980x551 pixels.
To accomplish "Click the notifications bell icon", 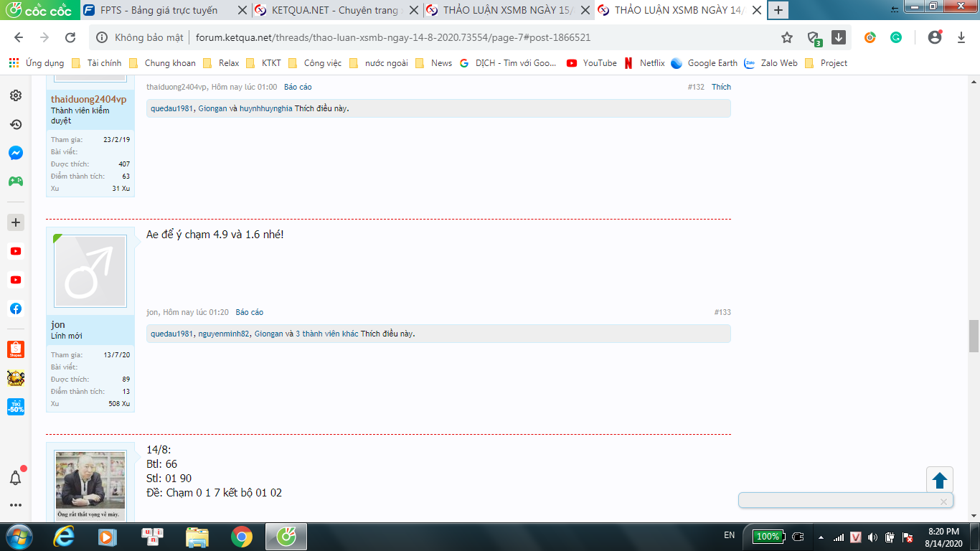I will click(x=15, y=478).
